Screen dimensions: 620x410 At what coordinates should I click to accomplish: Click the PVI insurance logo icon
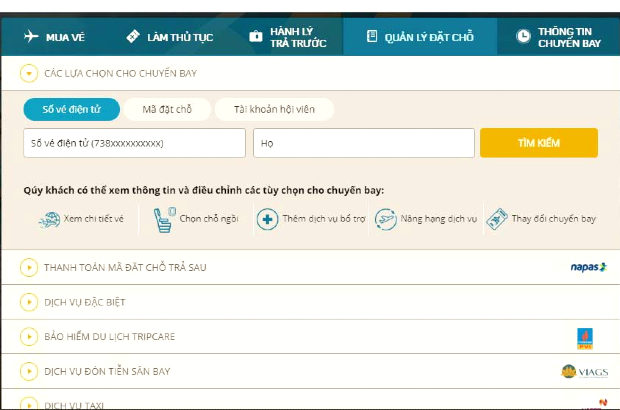point(585,338)
